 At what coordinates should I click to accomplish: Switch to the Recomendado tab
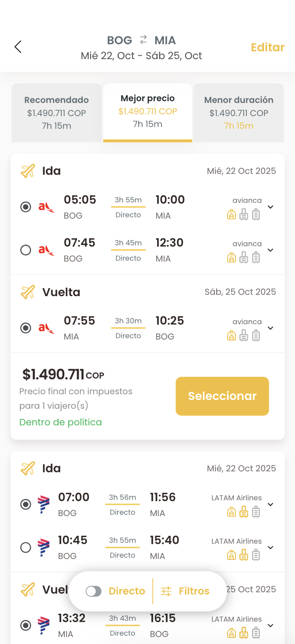(56, 113)
